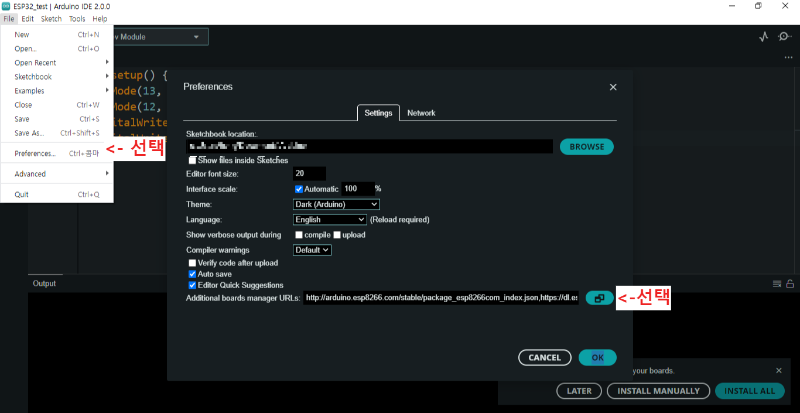Screen dimensions: 800x413
Task: Open the Sketch menu
Action: [x=51, y=19]
